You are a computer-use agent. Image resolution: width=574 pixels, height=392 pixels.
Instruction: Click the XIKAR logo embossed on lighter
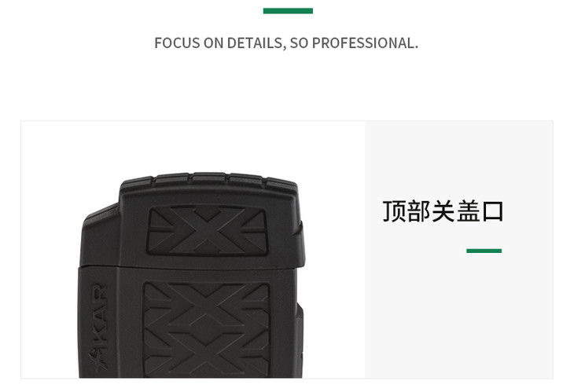pyautogui.click(x=99, y=328)
